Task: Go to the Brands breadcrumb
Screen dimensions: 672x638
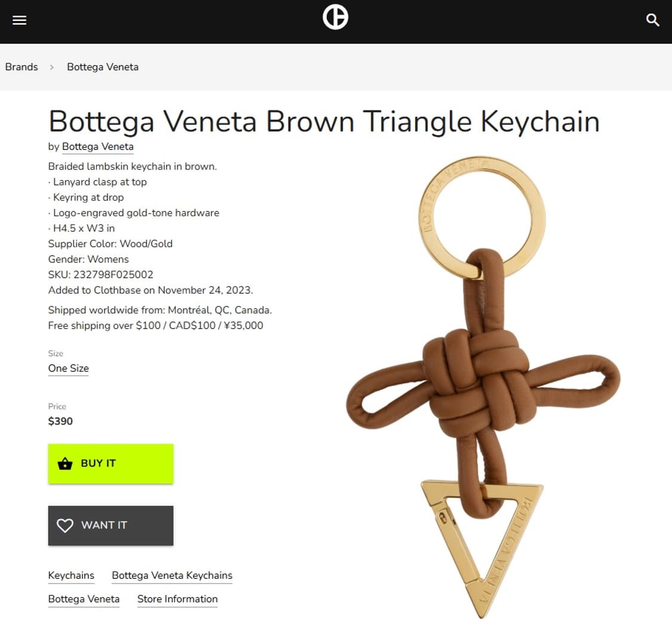Action: pyautogui.click(x=22, y=67)
